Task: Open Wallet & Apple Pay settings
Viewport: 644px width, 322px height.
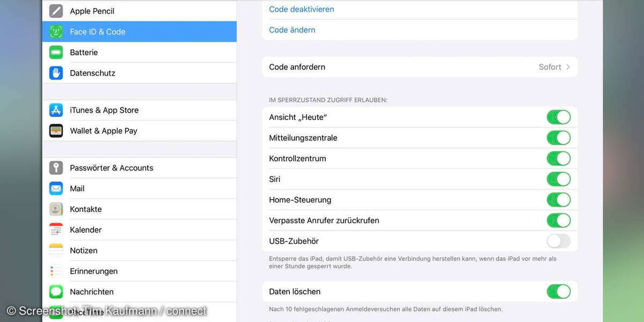Action: click(x=140, y=130)
